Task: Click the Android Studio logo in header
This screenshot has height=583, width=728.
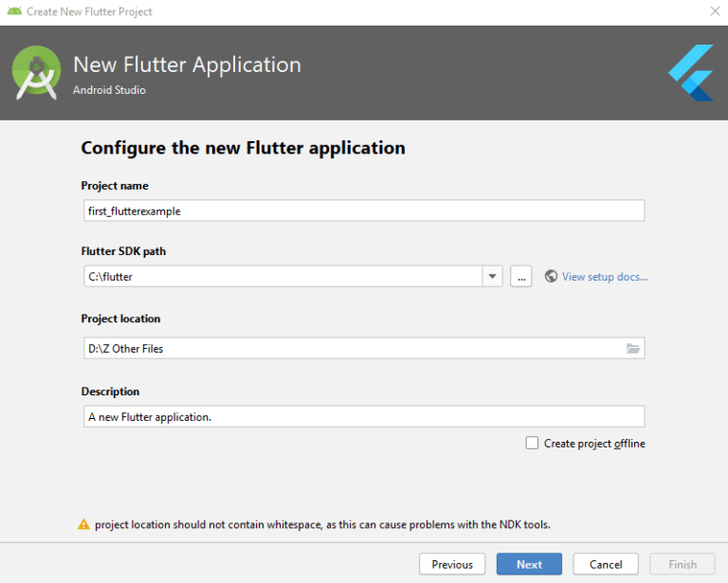Action: click(36, 72)
